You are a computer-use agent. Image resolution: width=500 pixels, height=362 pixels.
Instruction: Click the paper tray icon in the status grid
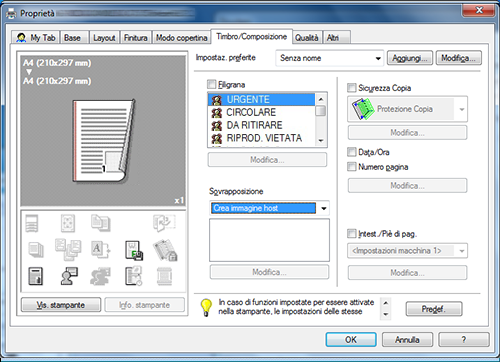(x=32, y=223)
